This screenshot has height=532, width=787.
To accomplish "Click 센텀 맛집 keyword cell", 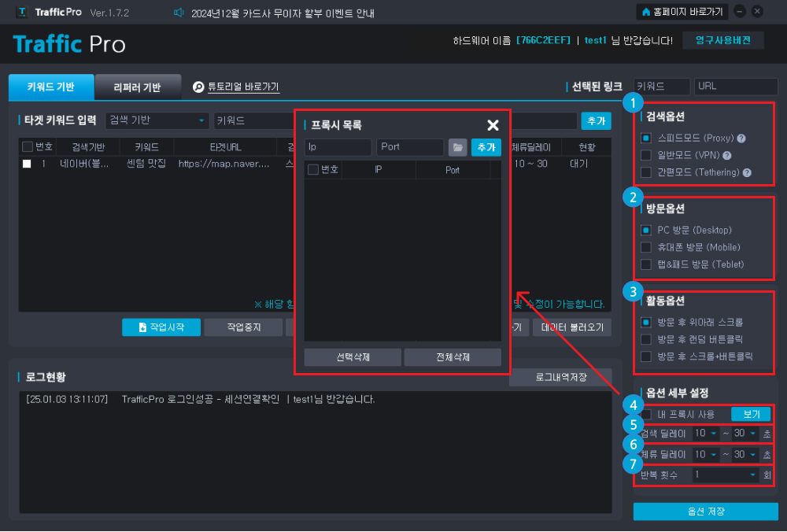I will coord(146,164).
